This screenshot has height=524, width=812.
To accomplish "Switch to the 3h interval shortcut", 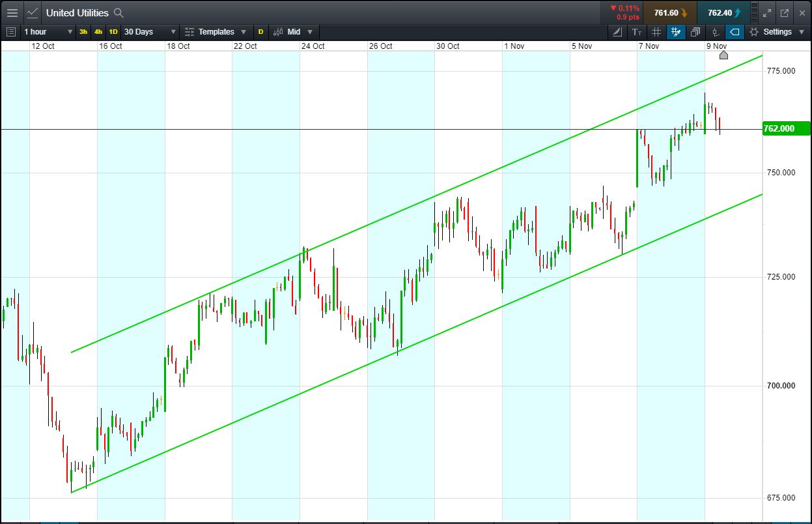I will [x=83, y=31].
